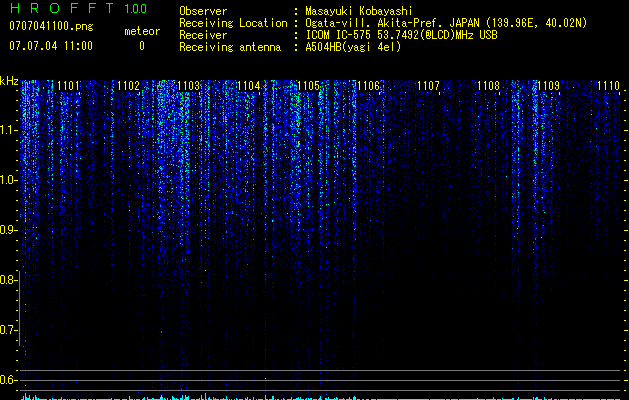Viewport: 629px width, 400px height.
Task: Click the Receiver label
Action: (203, 35)
